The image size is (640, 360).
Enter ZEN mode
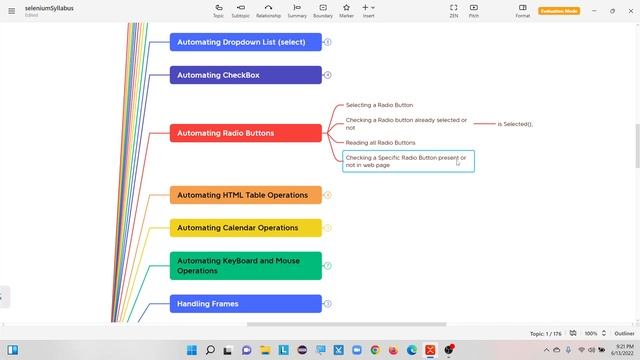click(453, 11)
